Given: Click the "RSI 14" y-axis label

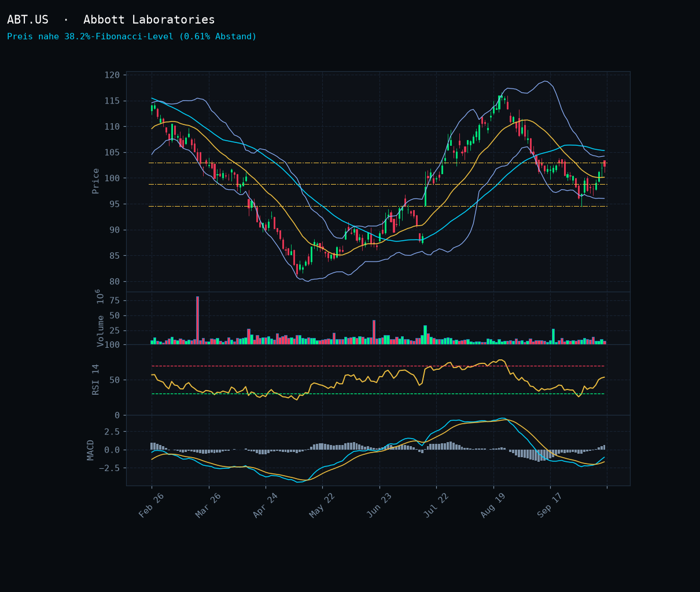Looking at the screenshot, I should click(x=96, y=380).
